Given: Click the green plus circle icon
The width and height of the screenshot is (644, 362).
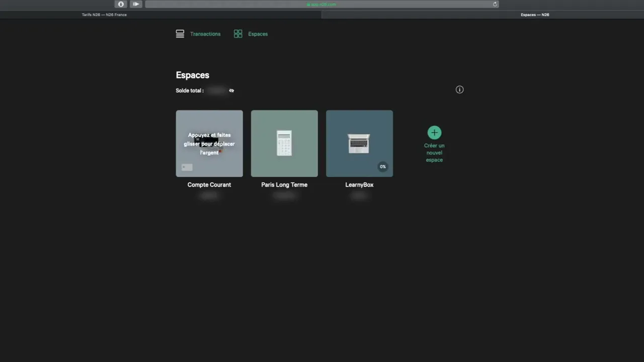Looking at the screenshot, I should (x=434, y=133).
